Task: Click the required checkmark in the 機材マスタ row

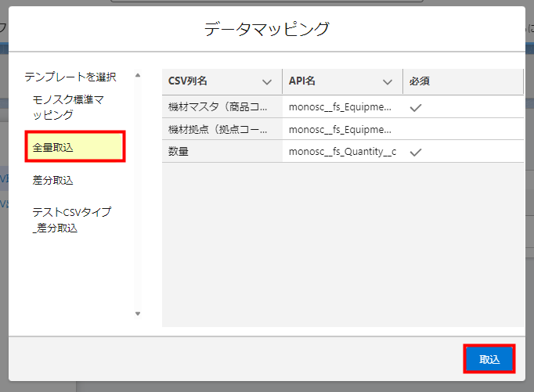Action: [416, 106]
